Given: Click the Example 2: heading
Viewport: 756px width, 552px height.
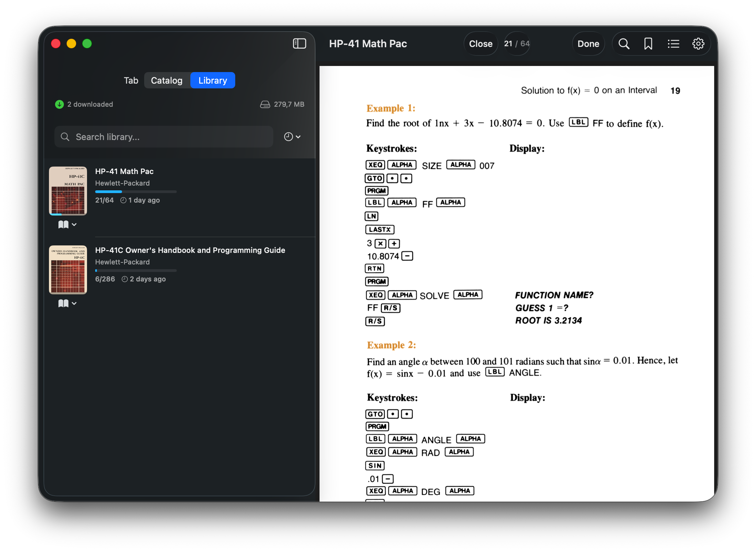Looking at the screenshot, I should click(x=391, y=345).
